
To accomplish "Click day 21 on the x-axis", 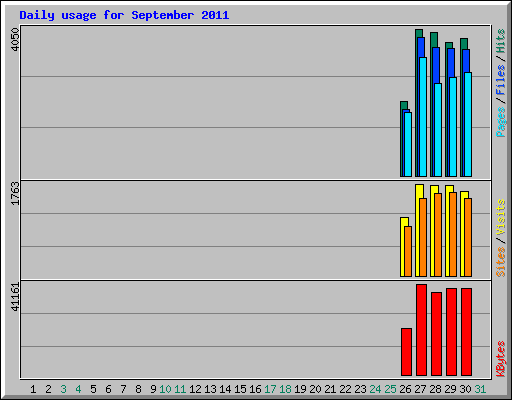I will tap(330, 389).
